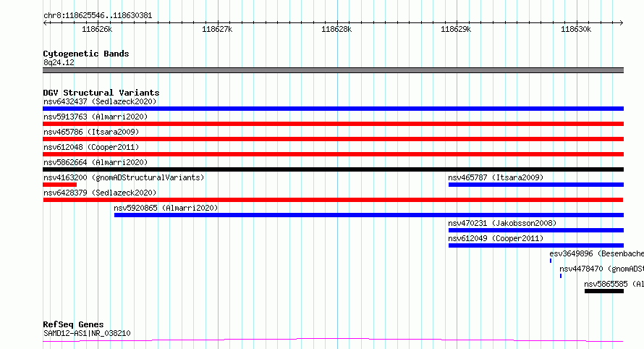The width and height of the screenshot is (644, 349).
Task: Click the tiny blue nsv4478470 marker
Action: coord(561,276)
